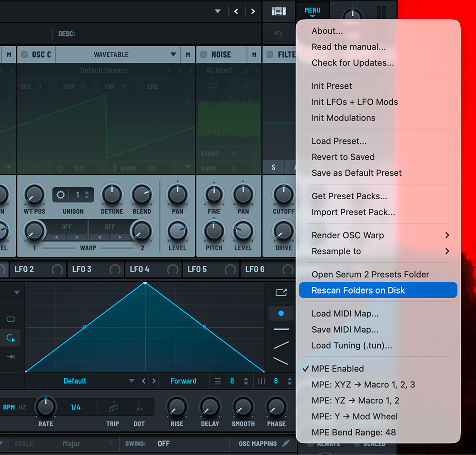Go to the previous preset arrow
476x455 pixels.
[x=236, y=11]
